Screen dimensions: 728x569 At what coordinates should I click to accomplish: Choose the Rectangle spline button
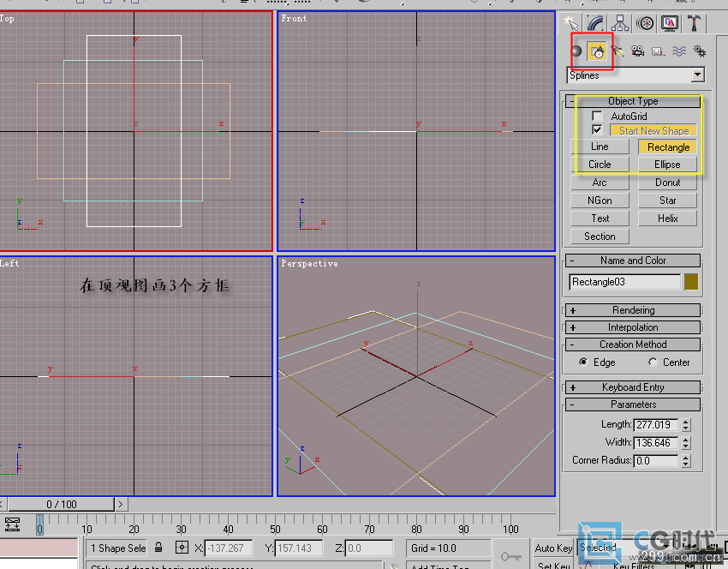(x=668, y=147)
